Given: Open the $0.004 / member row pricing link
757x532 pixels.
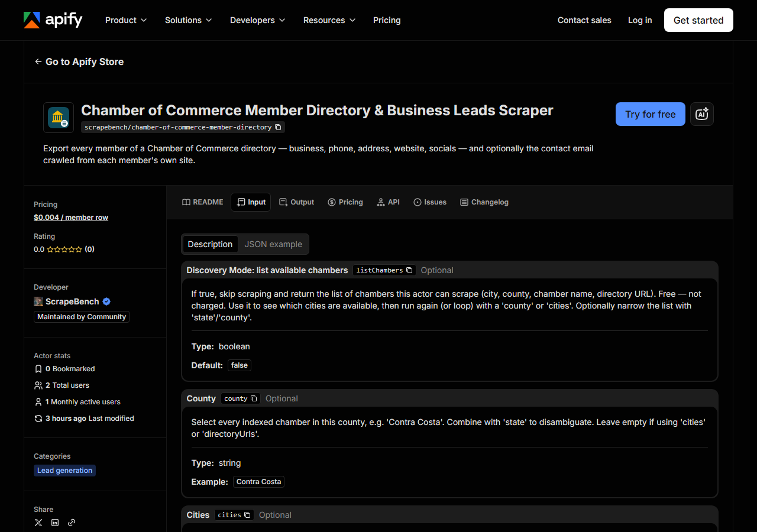Looking at the screenshot, I should (x=71, y=218).
